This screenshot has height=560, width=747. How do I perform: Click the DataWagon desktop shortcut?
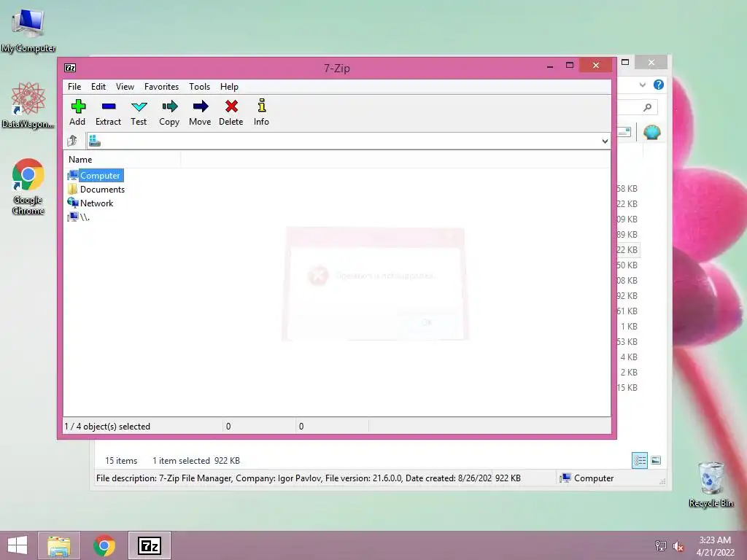pyautogui.click(x=28, y=106)
